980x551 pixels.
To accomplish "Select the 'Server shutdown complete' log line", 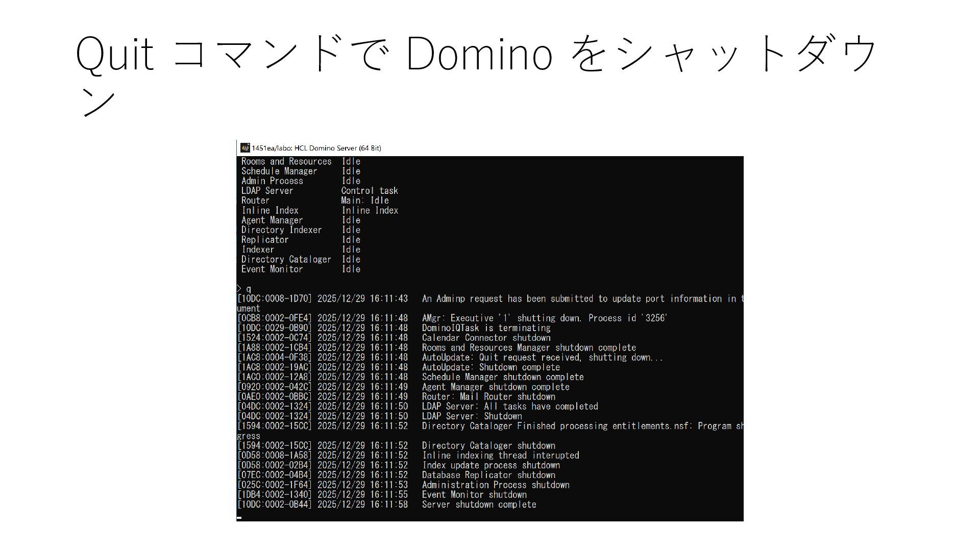I will (x=478, y=505).
